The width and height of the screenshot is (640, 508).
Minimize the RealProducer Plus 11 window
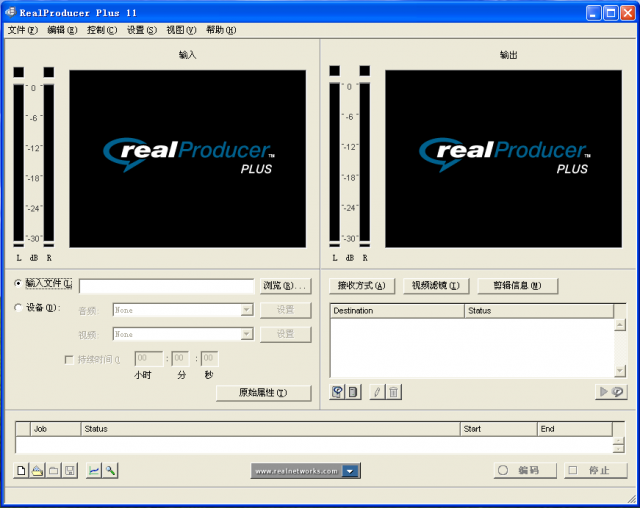594,13
